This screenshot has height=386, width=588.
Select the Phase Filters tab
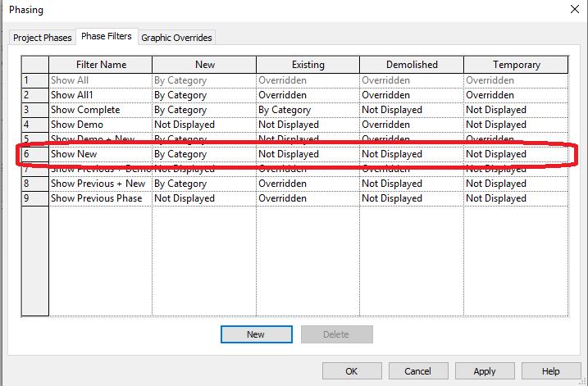pyautogui.click(x=107, y=37)
